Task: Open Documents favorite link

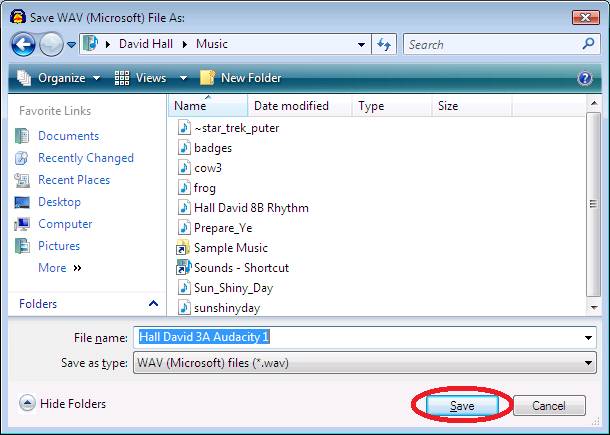Action: point(68,136)
